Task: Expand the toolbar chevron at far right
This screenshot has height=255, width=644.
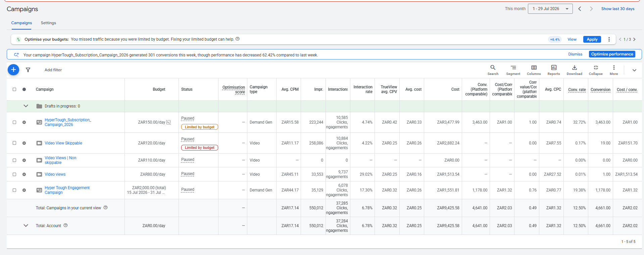Action: tap(634, 70)
